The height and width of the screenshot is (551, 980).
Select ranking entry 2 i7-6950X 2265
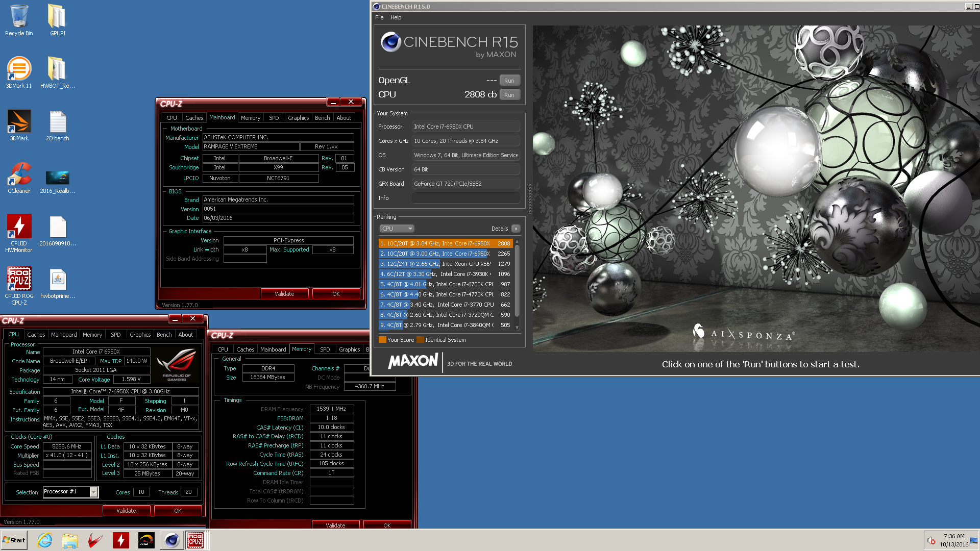click(x=445, y=254)
